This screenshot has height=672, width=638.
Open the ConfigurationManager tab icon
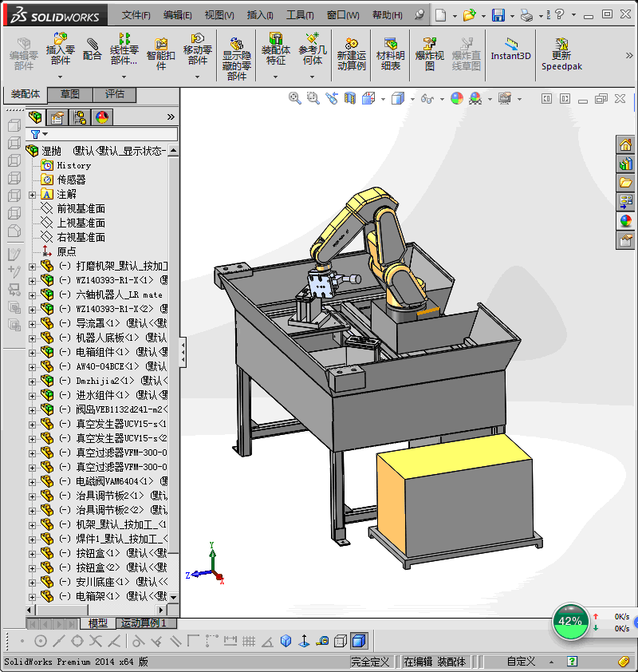click(x=80, y=117)
